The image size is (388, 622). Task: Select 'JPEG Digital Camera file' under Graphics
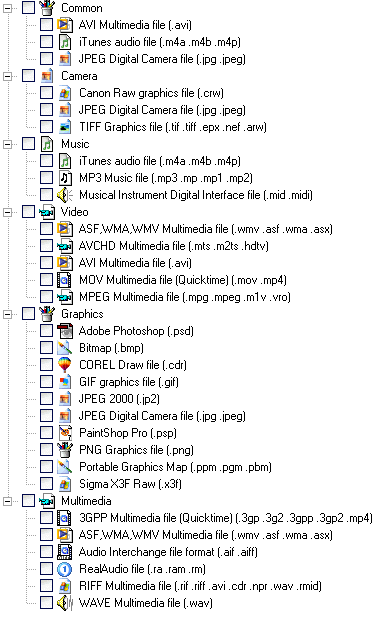[x=162, y=416]
